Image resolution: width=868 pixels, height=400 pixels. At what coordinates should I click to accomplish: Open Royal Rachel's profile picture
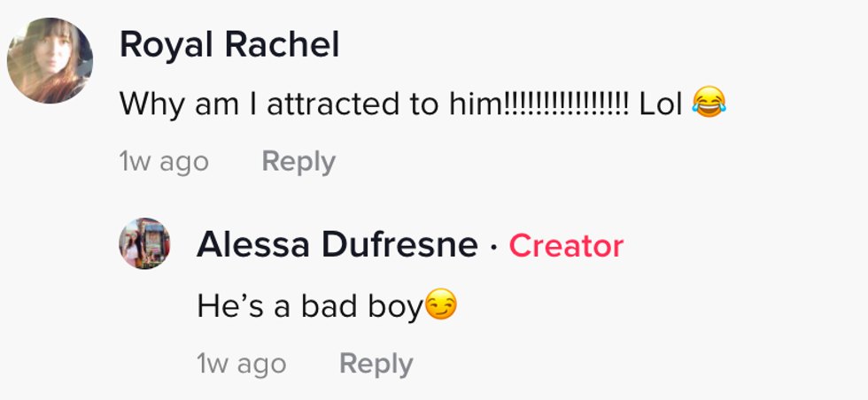coord(50,60)
